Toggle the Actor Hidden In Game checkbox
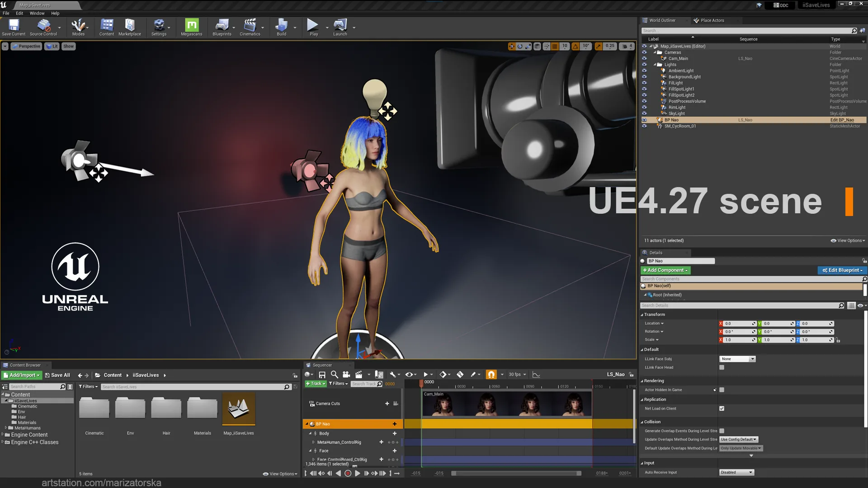 [x=722, y=390]
